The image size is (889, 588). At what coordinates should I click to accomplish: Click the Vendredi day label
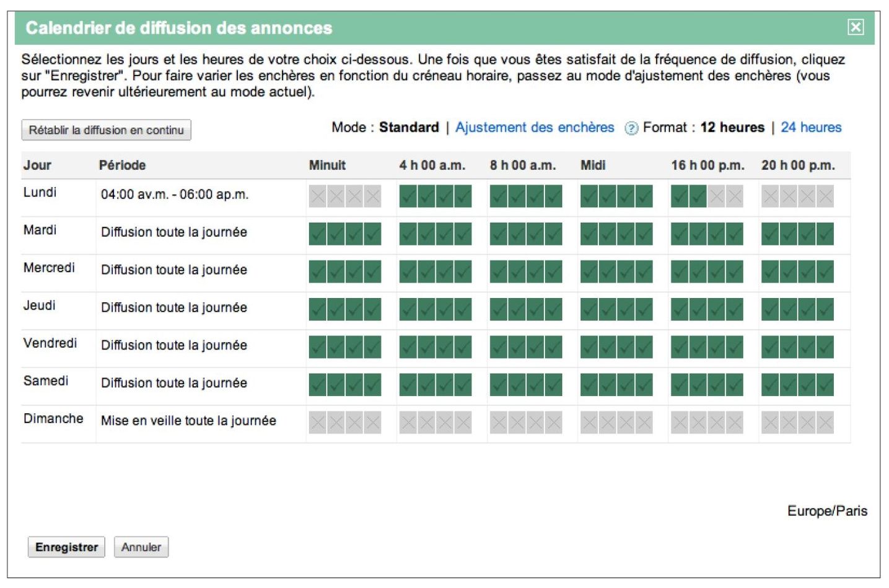click(x=50, y=343)
